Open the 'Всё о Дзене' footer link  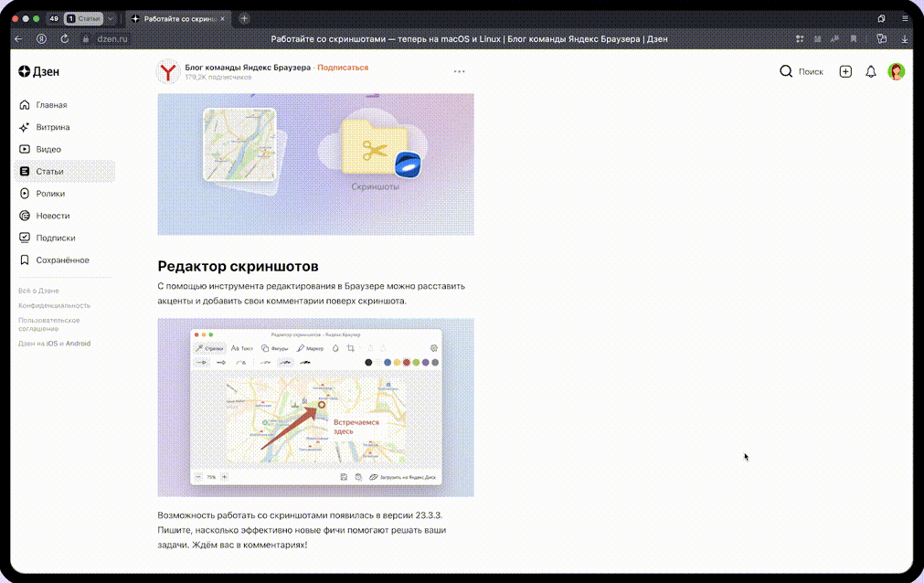tap(38, 291)
